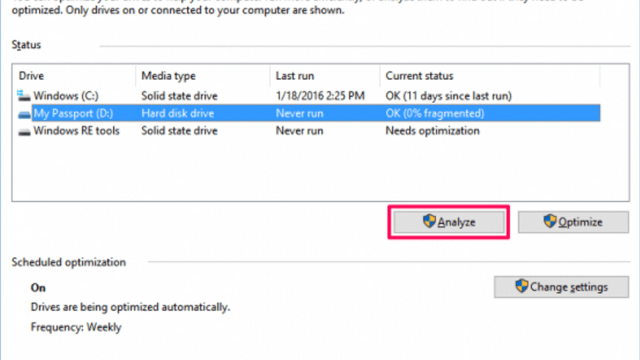Viewport: 640px width, 360px height.
Task: Click the 1/18/2016 2:25 PM last run cell
Action: click(320, 96)
